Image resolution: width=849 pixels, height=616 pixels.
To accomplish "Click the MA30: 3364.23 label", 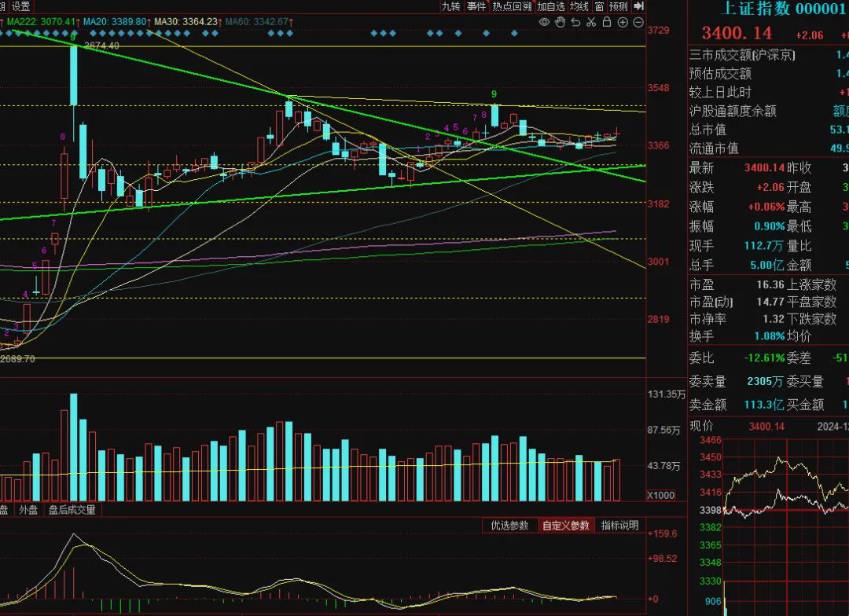I will click(x=186, y=22).
